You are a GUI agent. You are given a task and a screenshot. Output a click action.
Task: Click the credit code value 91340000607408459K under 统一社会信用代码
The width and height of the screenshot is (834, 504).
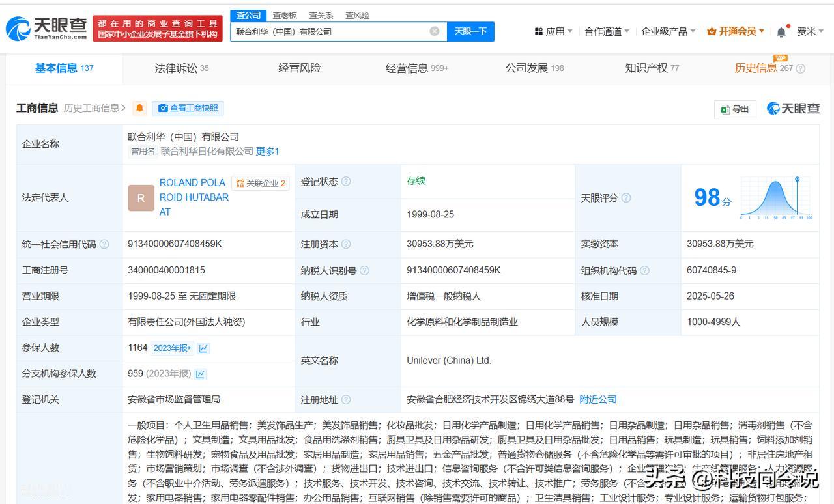(175, 244)
